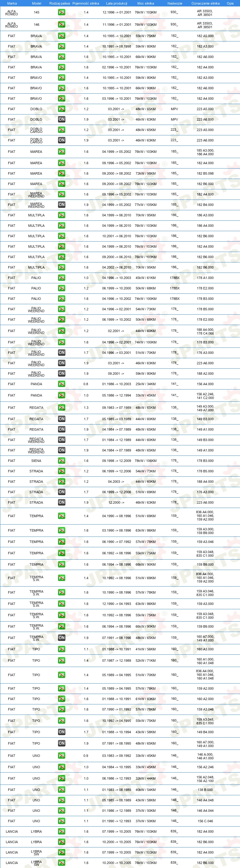Click PB icon in Uno 0.9 row

[x=61, y=755]
